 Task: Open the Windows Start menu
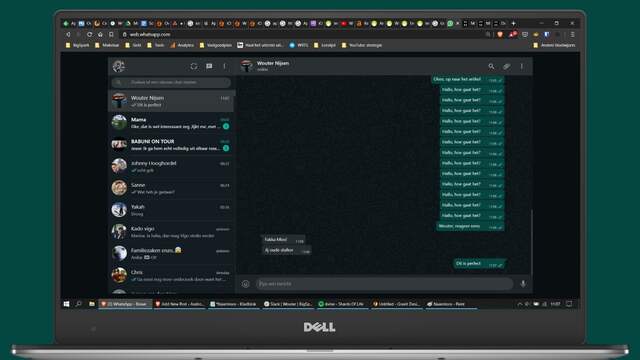point(67,304)
